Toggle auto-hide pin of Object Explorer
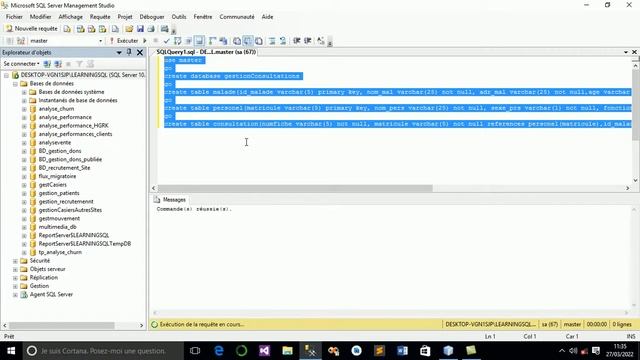 coord(129,52)
